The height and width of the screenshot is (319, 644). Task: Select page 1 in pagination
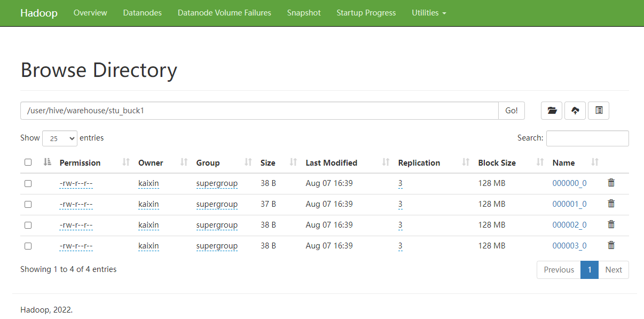[590, 270]
